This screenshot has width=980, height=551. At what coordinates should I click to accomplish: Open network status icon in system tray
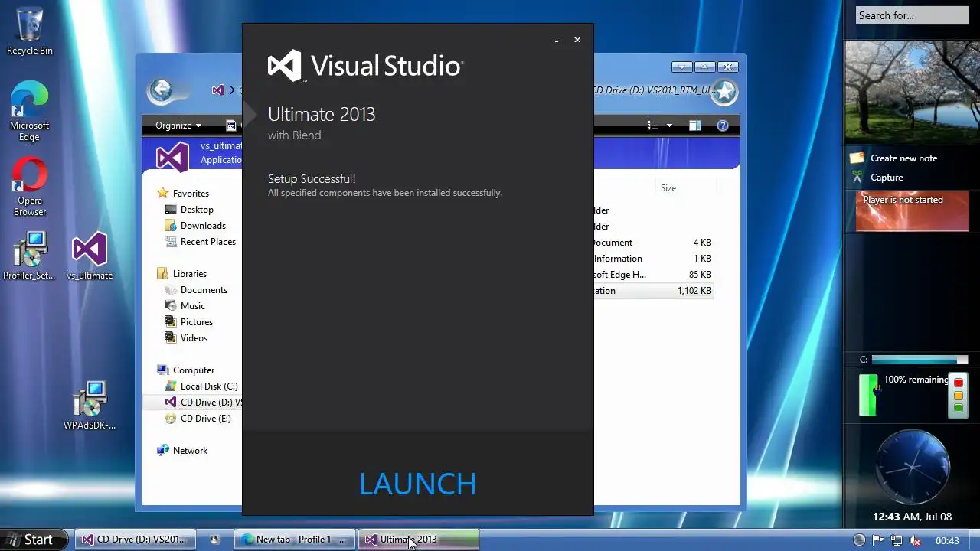897,540
